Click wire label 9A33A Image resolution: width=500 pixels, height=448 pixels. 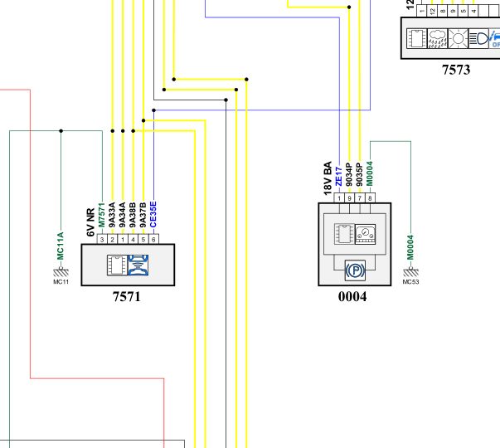pos(112,215)
